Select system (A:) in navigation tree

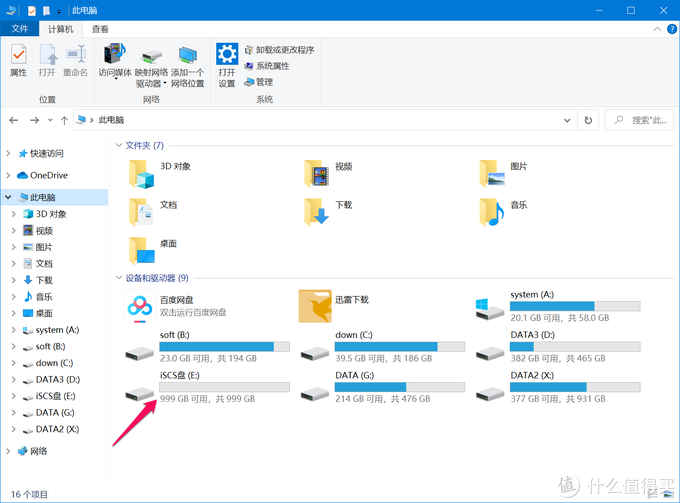(51, 330)
